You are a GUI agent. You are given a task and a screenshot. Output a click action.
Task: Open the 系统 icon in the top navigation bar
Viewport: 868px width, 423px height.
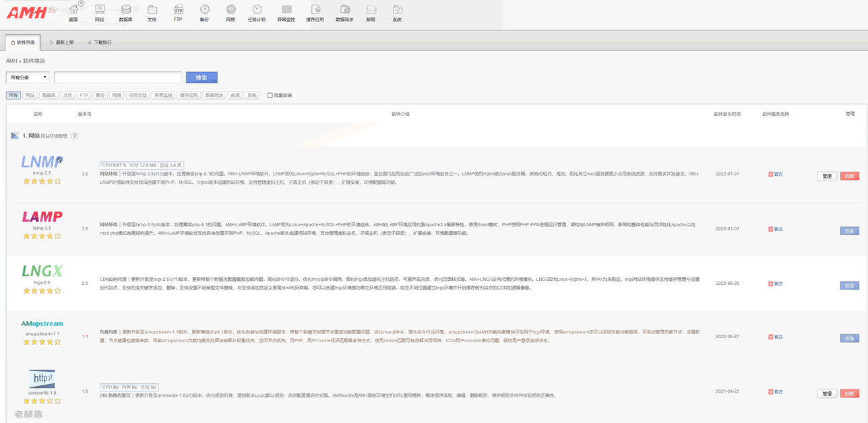click(x=398, y=12)
